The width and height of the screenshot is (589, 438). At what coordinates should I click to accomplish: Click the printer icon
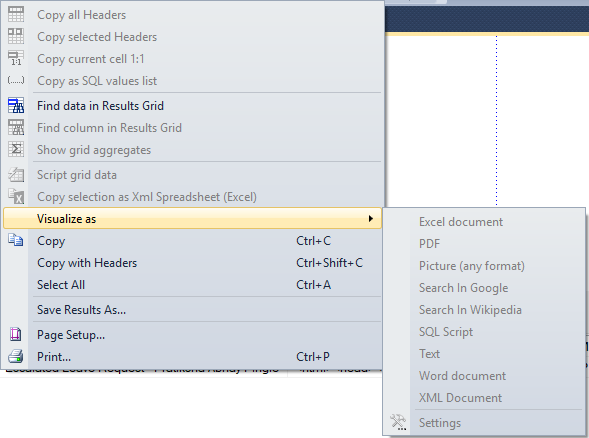(x=16, y=356)
